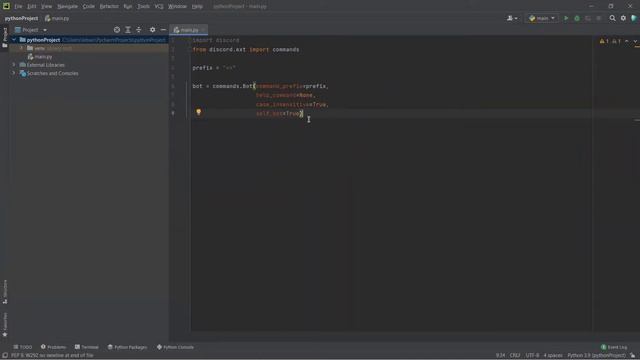
Task: Collapse the pythonProject root folder arrow
Action: click(14, 40)
